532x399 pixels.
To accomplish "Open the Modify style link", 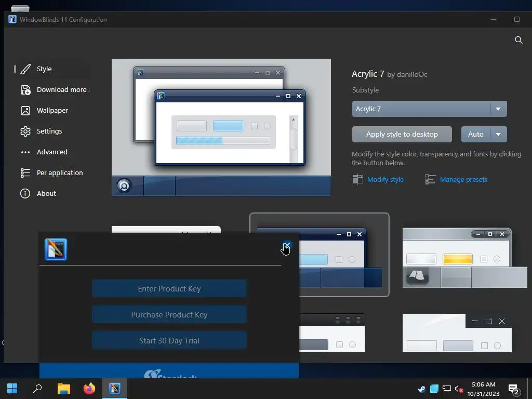I will coord(385,179).
